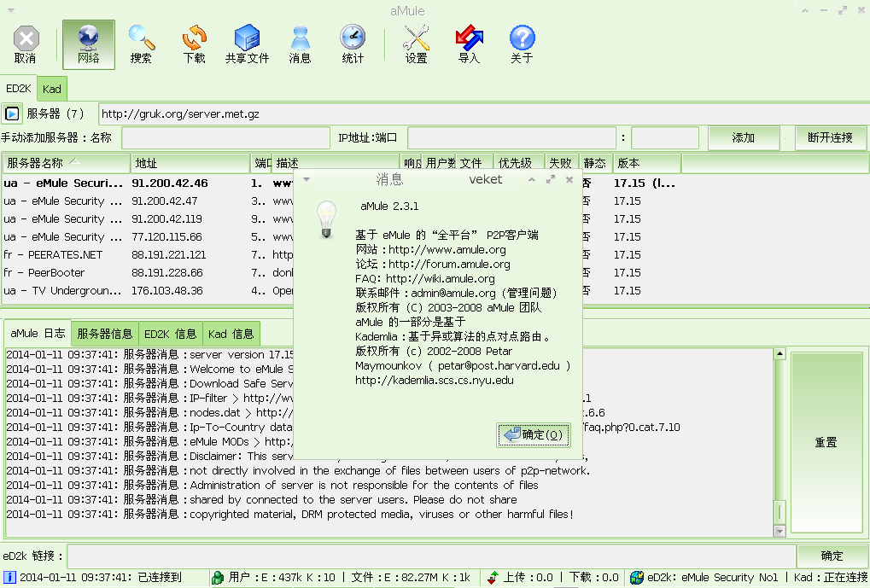This screenshot has height=588, width=870.
Task: Open the aMule window menu arrow
Action: coord(10,10)
